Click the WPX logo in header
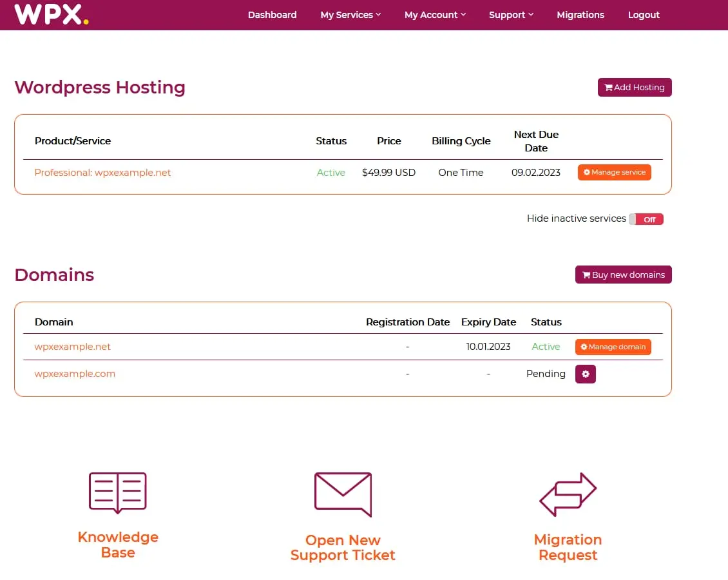This screenshot has width=728, height=580. pos(51,14)
